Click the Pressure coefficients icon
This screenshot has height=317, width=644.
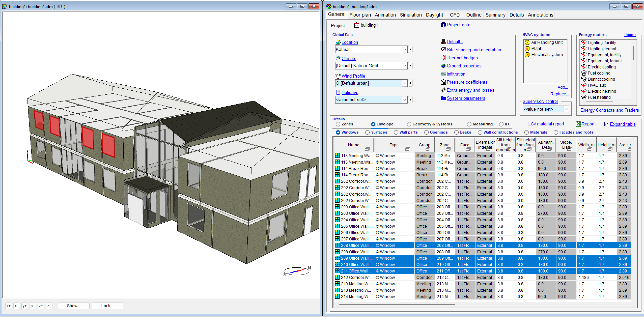443,82
